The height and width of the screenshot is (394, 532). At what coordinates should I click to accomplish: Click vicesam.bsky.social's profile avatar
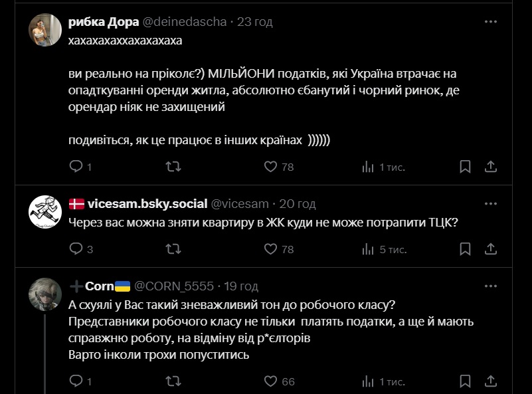point(45,212)
